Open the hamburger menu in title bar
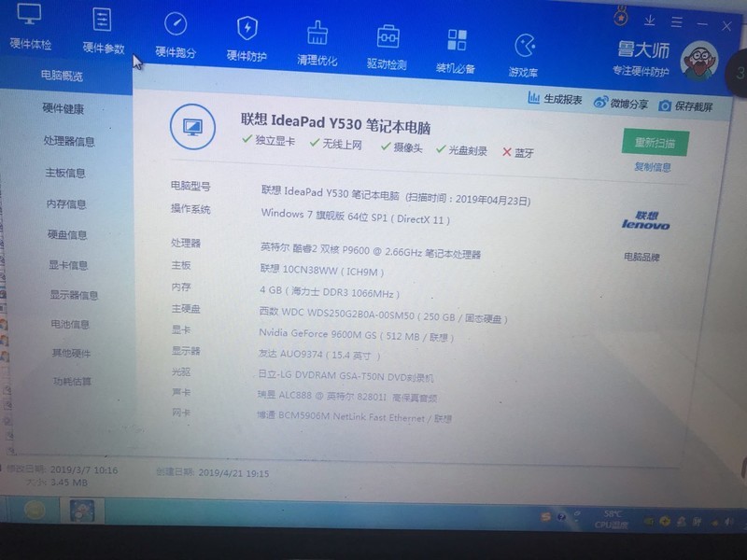The height and width of the screenshot is (560, 747). coord(676,21)
